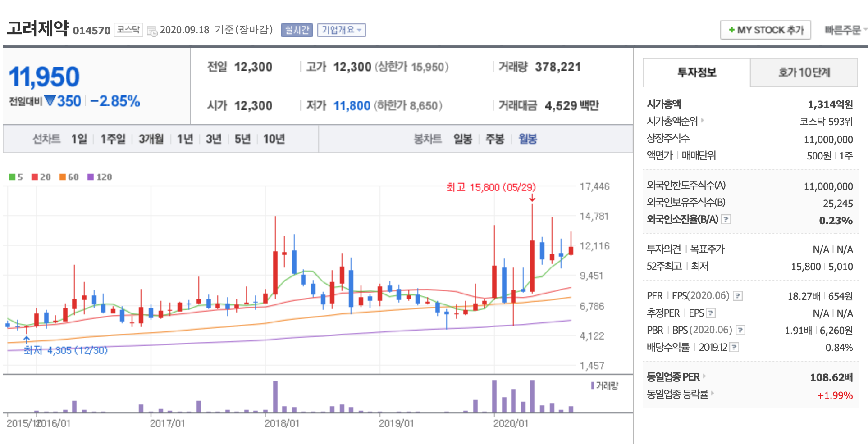Click the 최고 15,800 (05/29) chart marker
The image size is (868, 444).
[491, 187]
